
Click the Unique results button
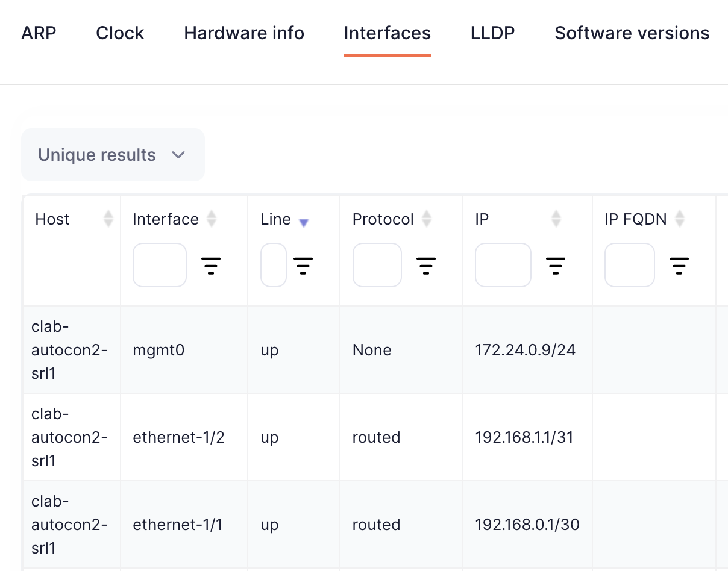click(112, 155)
